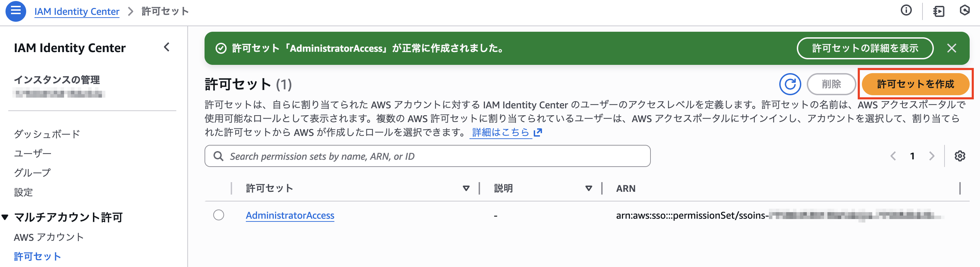Image resolution: width=980 pixels, height=267 pixels.
Task: Open the 許可セット column sort dropdown
Action: [466, 188]
